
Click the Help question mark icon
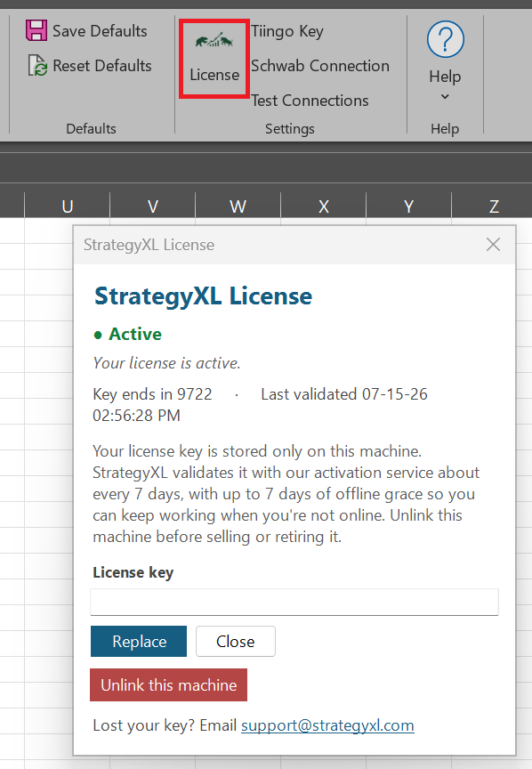(445, 39)
